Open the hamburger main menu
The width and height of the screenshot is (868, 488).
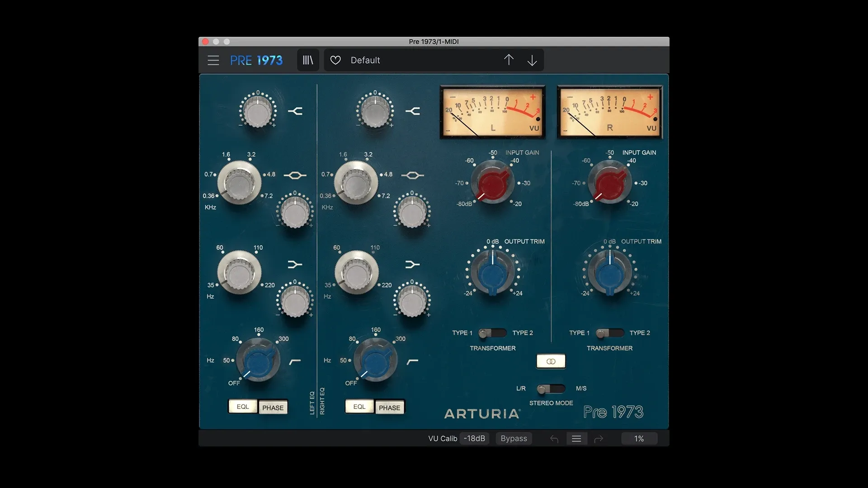click(213, 60)
